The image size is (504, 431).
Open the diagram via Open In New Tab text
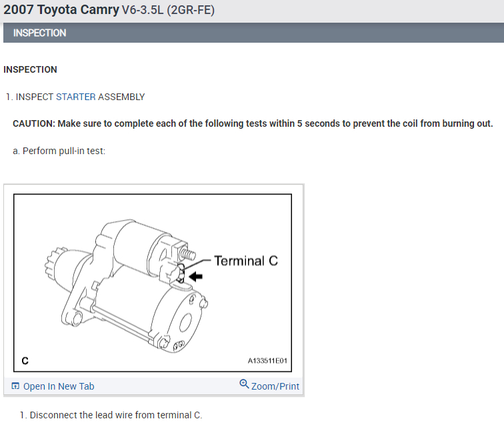click(x=59, y=386)
